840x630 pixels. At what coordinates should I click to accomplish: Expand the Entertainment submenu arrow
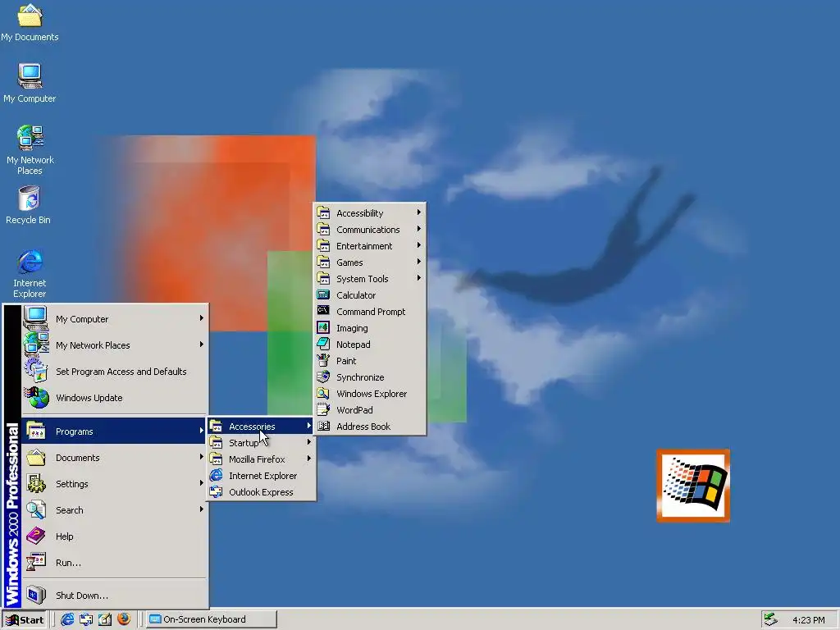click(419, 245)
